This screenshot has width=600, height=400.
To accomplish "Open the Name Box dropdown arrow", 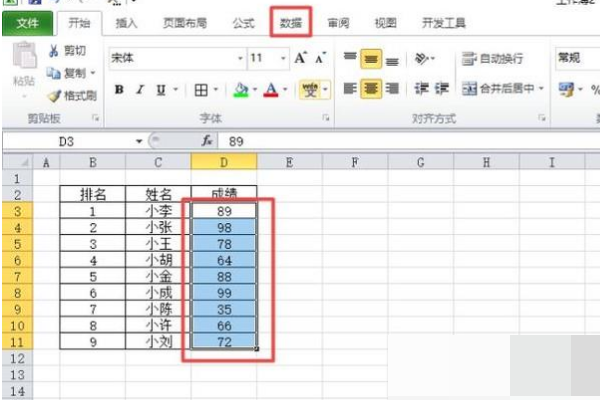I will (139, 142).
